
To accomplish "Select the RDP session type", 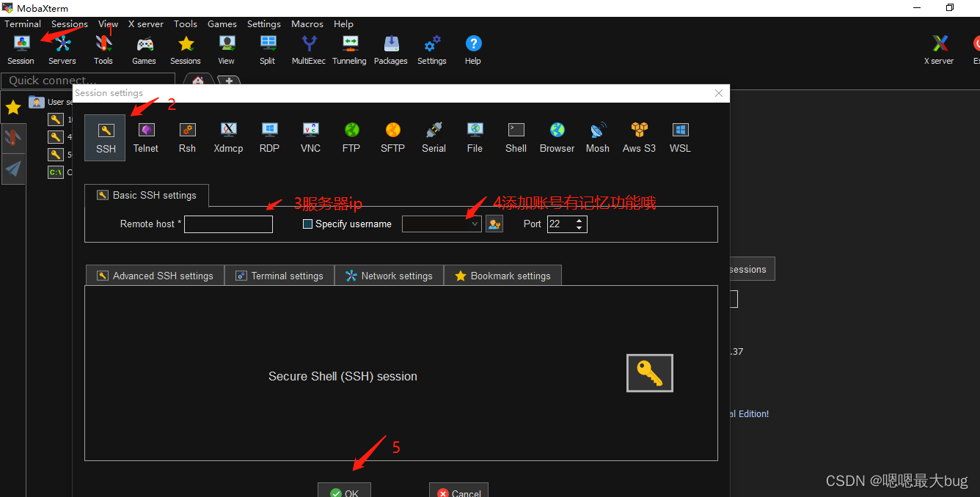I will tap(269, 138).
